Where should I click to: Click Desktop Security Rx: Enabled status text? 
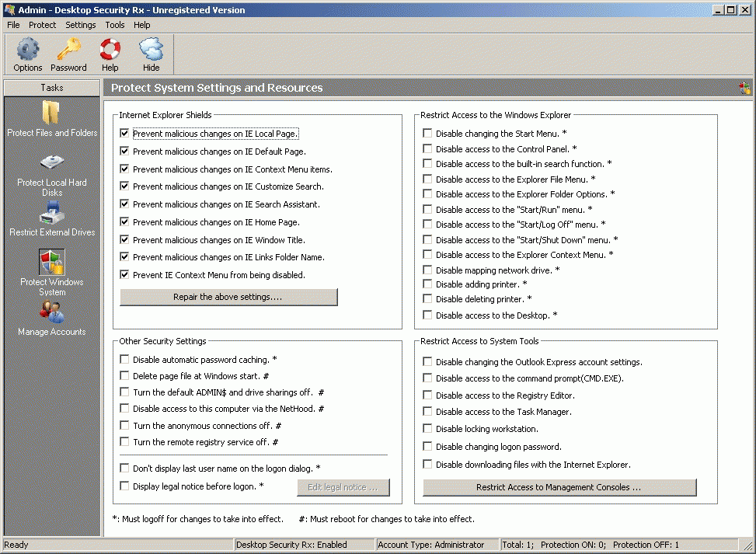291,545
